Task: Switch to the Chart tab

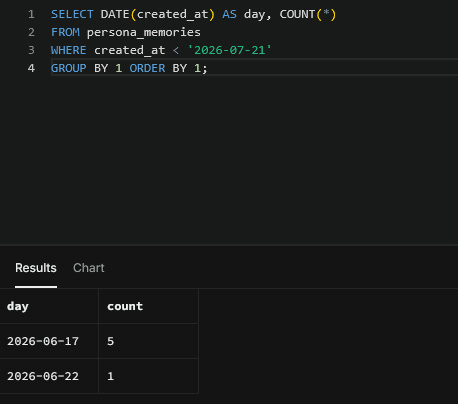Action: click(89, 268)
